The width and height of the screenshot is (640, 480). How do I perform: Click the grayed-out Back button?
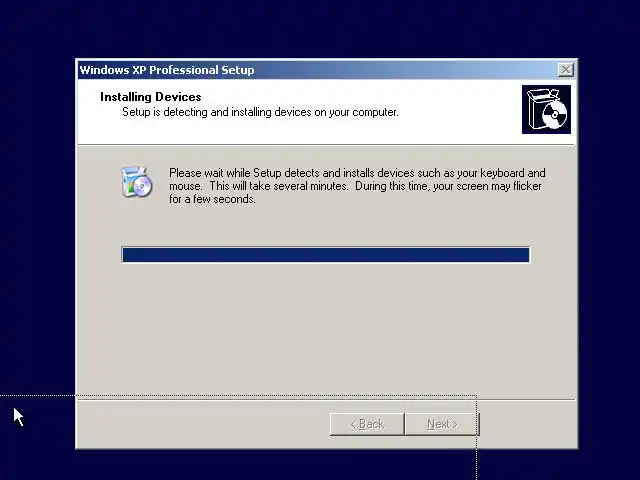coord(367,424)
